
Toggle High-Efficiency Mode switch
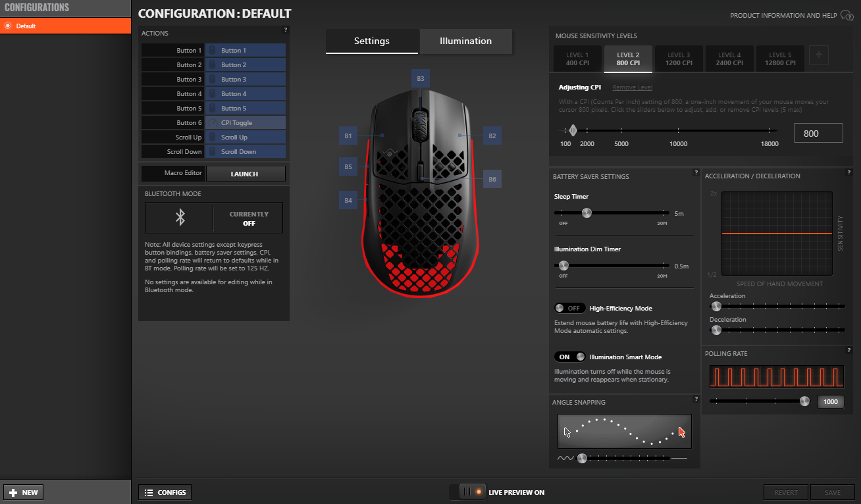[569, 308]
